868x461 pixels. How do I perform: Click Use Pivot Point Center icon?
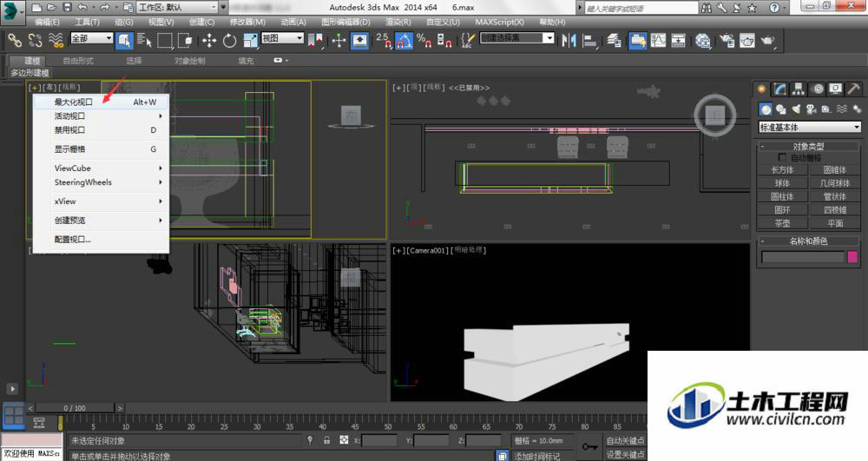click(x=315, y=40)
